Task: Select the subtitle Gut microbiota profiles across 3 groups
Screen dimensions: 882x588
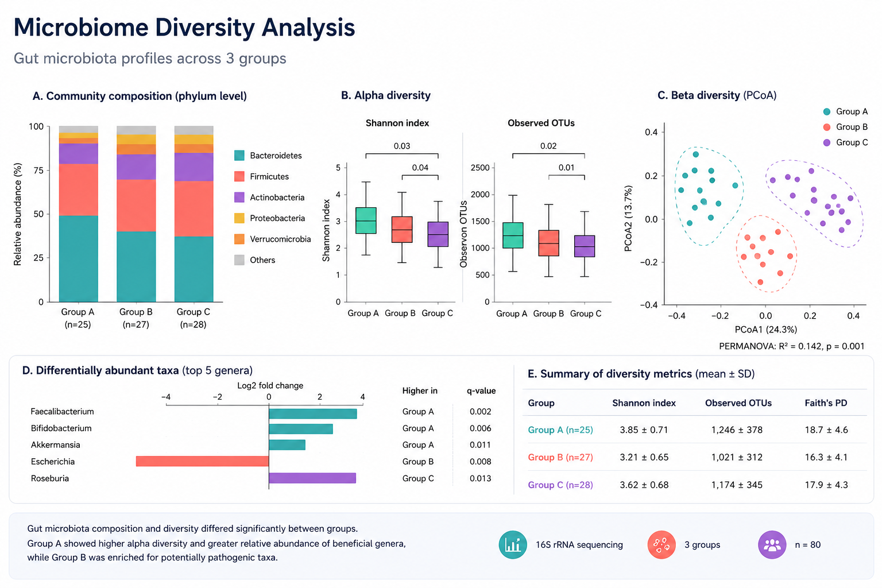Action: pos(150,59)
